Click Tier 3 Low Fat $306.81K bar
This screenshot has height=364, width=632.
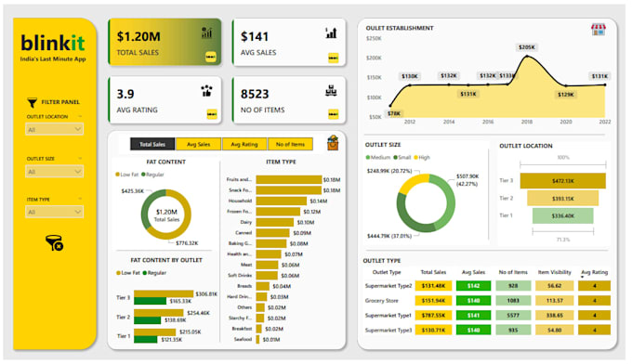[x=164, y=294]
